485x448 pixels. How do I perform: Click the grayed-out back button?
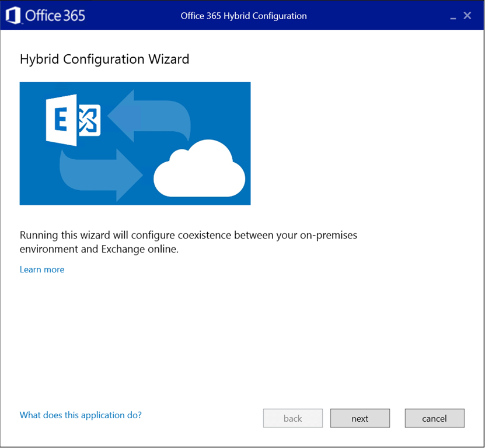[x=292, y=418]
